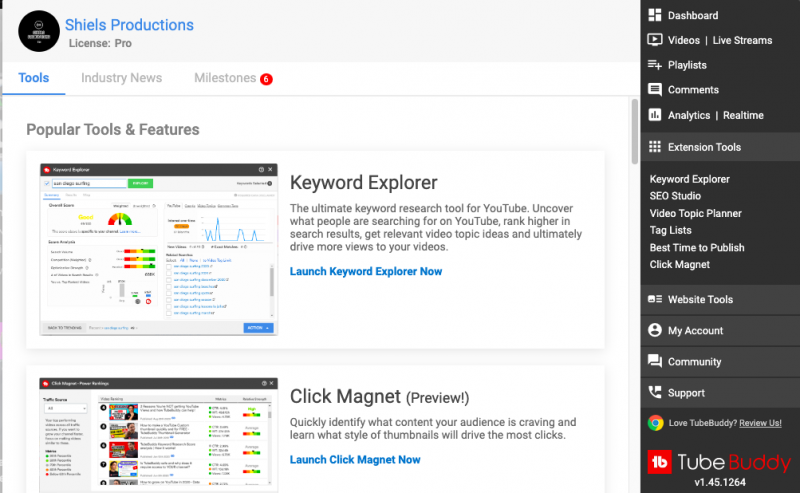Click the Videos play icon in sidebar
The image size is (800, 493).
[655, 40]
